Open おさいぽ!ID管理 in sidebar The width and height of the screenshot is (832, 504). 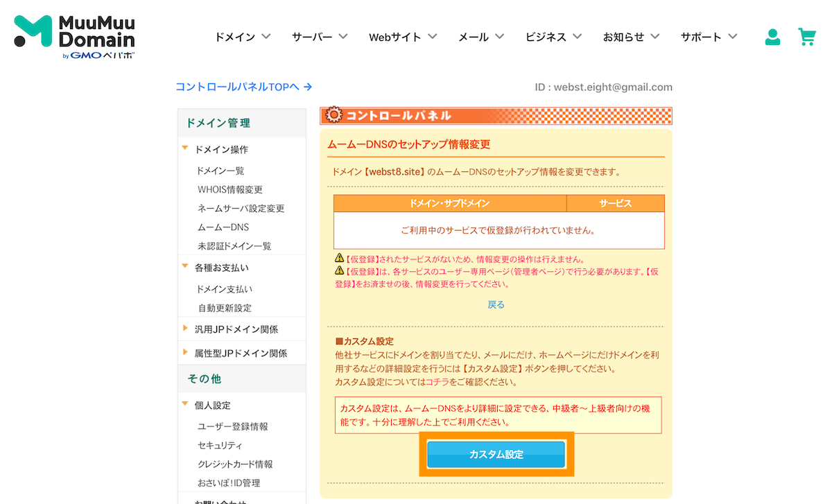click(x=229, y=483)
